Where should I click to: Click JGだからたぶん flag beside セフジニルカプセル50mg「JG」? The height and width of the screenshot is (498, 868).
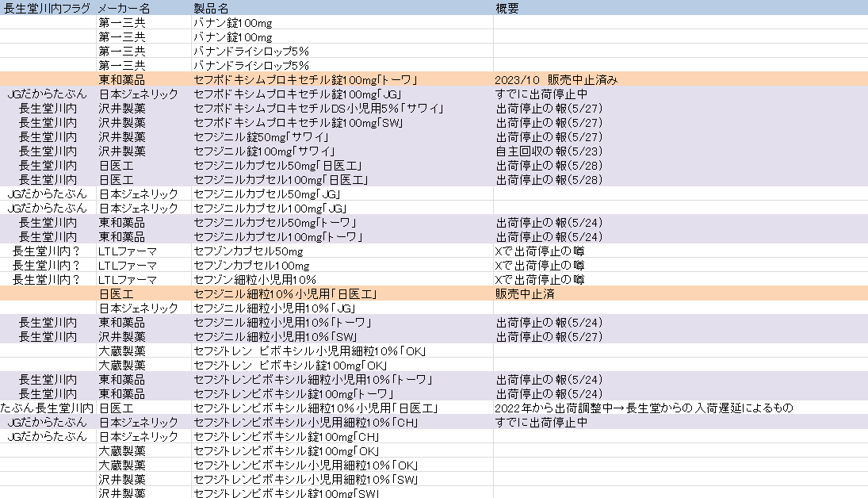pos(48,193)
